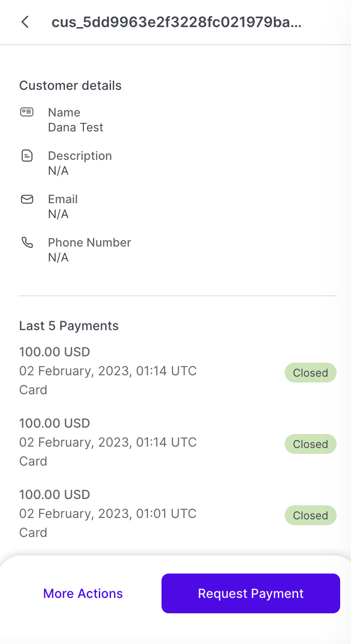Open More Actions menu
Viewport: 351px width, 644px height.
point(83,593)
